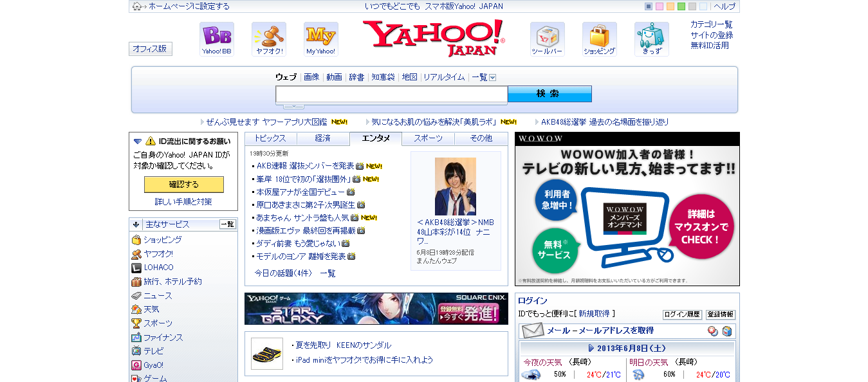Click camera icon next to AKB速報 headline
This screenshot has width=868, height=382.
point(360,166)
